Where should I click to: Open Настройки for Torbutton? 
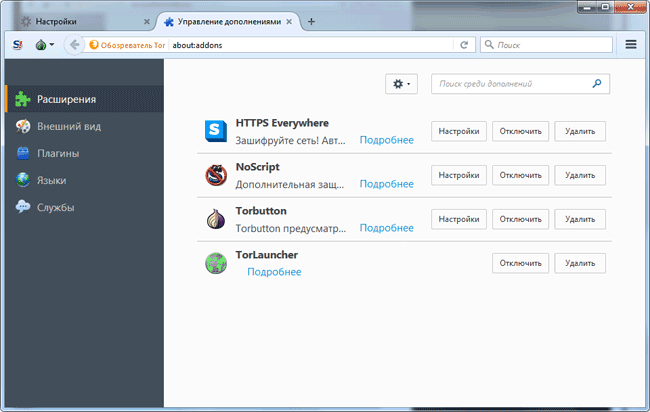pos(459,219)
